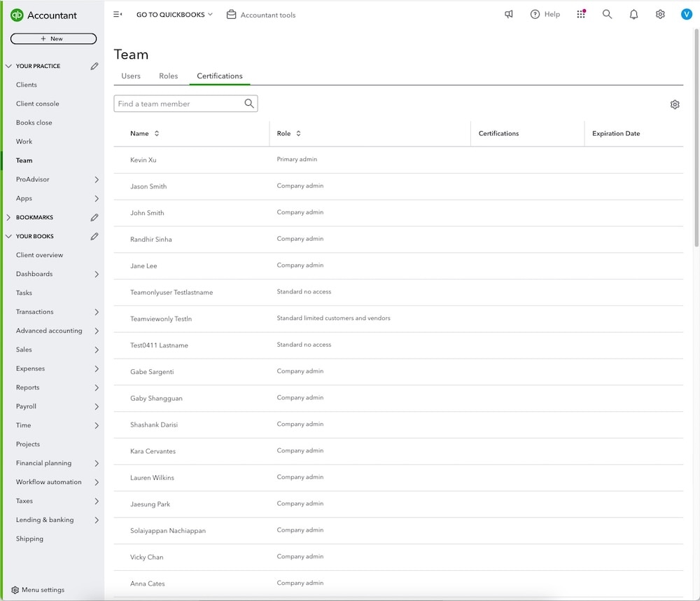
Task: Collapse the YOUR PRACTICE section
Action: click(8, 66)
